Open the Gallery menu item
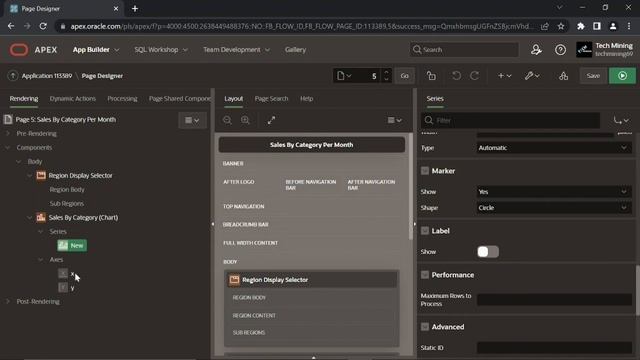640x360 pixels. click(296, 49)
